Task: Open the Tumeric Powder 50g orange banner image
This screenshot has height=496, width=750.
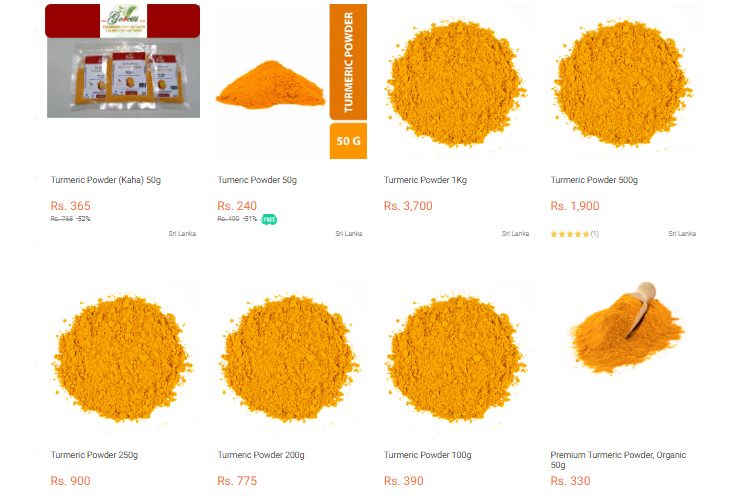Action: [290, 81]
